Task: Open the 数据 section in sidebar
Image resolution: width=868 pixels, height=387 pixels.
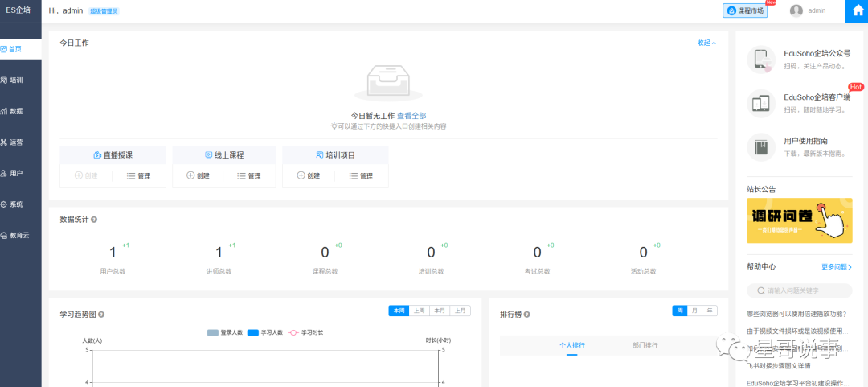Action: [20, 111]
